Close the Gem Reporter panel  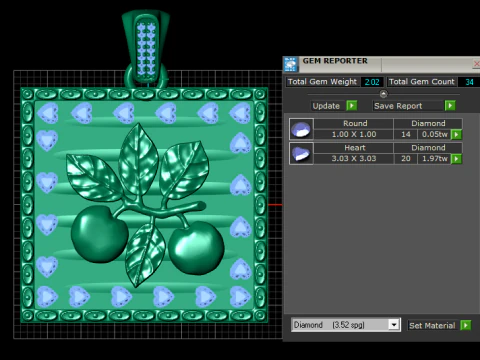[476, 63]
